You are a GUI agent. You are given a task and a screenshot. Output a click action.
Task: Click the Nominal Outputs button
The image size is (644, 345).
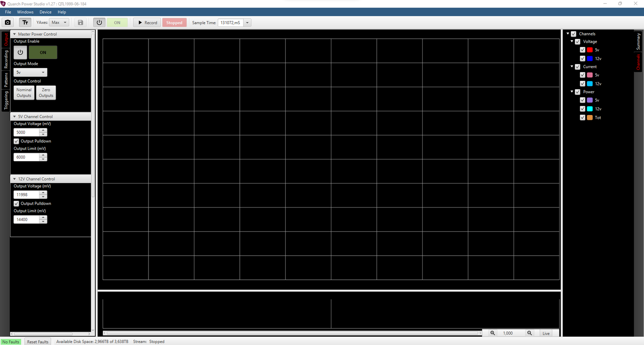24,92
